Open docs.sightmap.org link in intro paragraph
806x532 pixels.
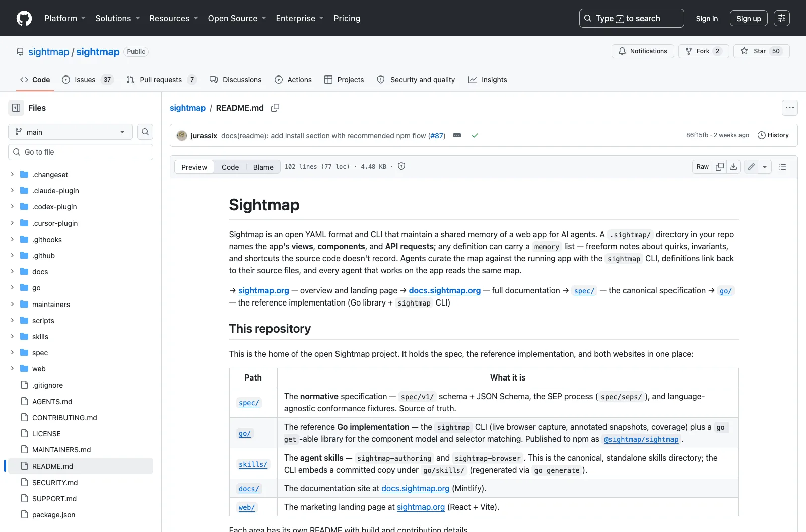pos(445,290)
